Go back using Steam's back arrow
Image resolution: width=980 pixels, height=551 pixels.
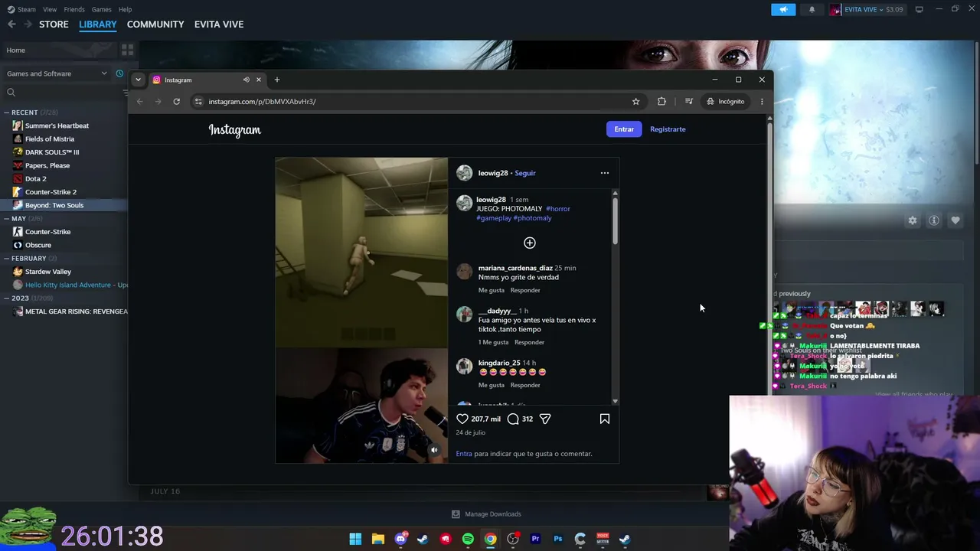click(x=11, y=24)
